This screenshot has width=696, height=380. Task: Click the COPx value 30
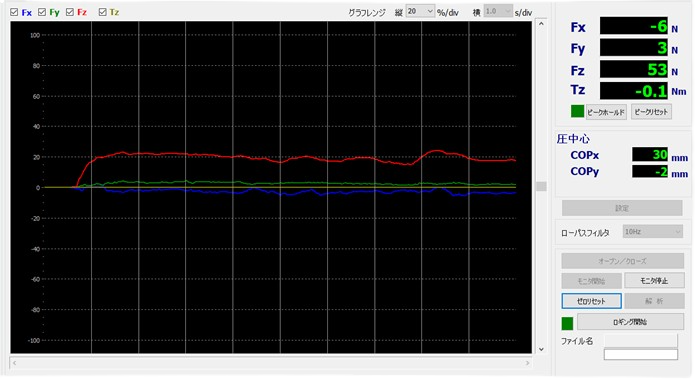[650, 154]
